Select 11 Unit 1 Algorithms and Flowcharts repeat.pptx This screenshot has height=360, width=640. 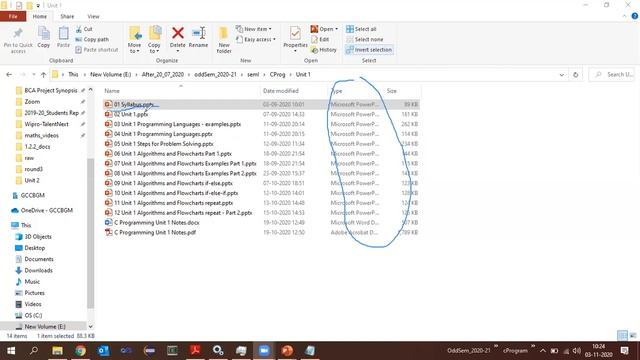point(173,203)
